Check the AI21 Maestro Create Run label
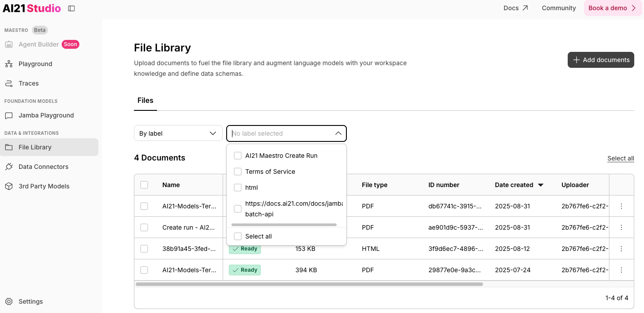Image resolution: width=644 pixels, height=313 pixels. (x=238, y=156)
